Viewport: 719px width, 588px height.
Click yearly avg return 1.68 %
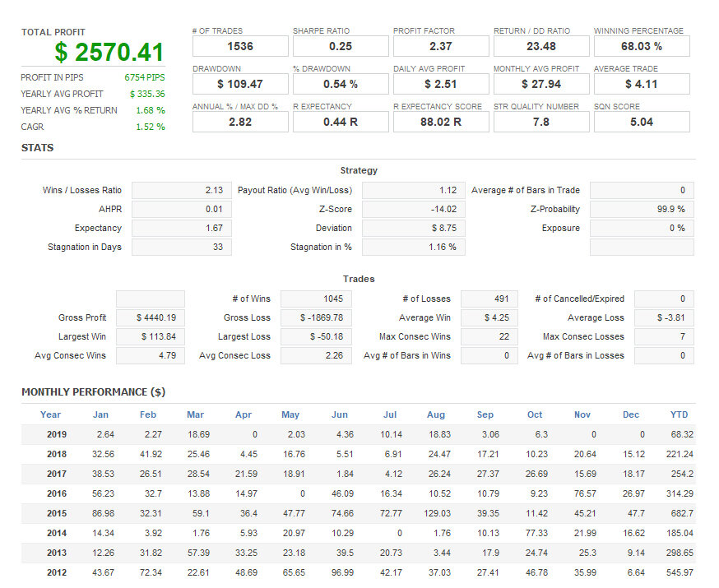151,110
